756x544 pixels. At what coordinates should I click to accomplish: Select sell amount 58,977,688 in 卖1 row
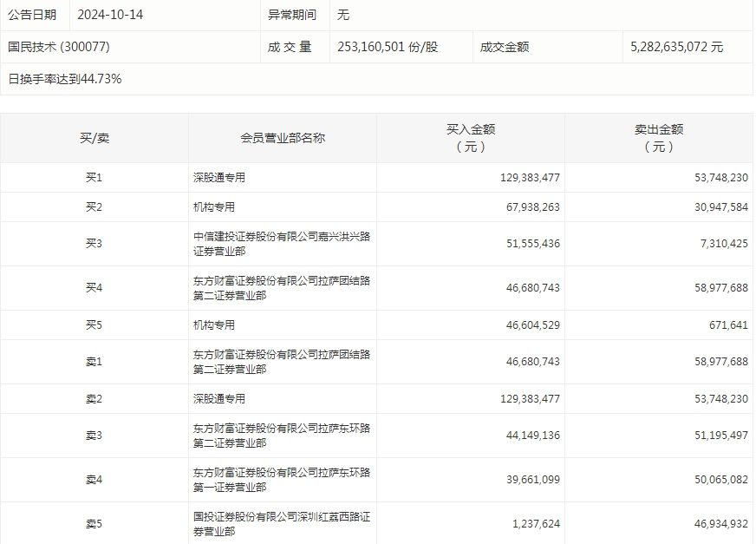[x=721, y=362]
